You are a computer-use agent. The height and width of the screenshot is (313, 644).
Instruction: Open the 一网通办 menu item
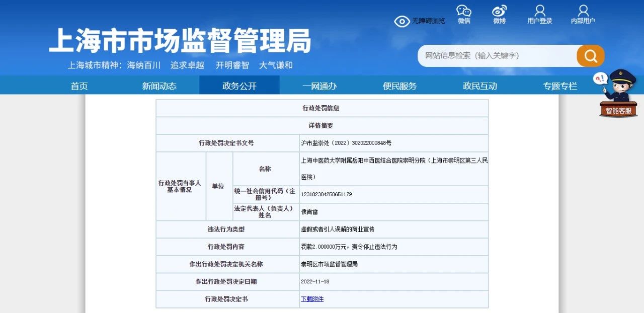tap(319, 86)
